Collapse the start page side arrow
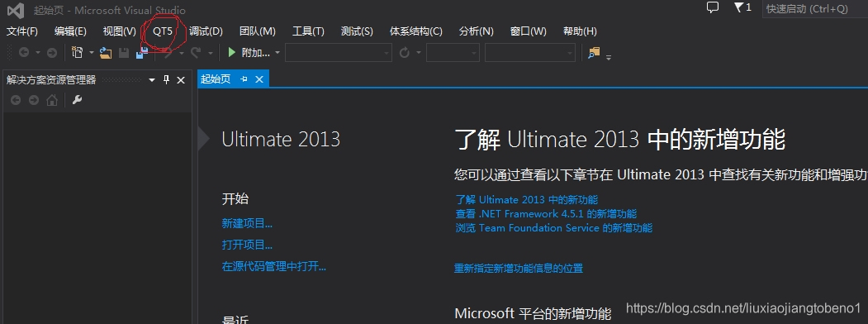The image size is (868, 324). click(203, 139)
